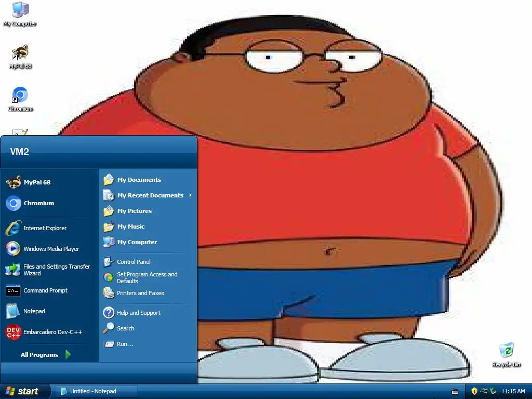Select Printers and Faxes entry

point(148,293)
